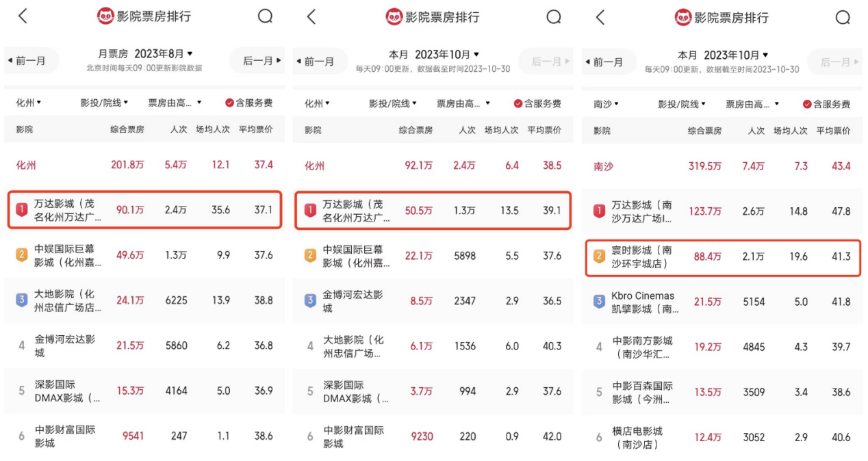Expand 影投/院线 filter on August screen
Screen dimensions: 868x461
coord(104,103)
